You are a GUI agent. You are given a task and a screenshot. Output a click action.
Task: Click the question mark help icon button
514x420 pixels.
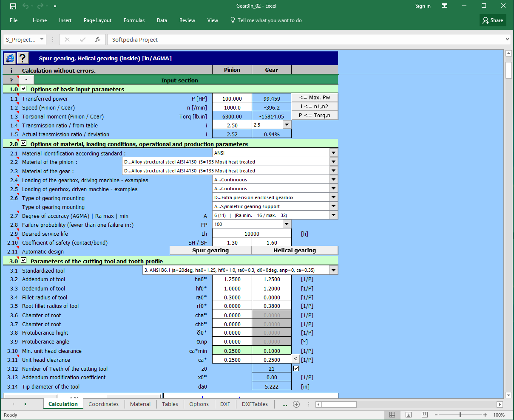click(x=23, y=58)
